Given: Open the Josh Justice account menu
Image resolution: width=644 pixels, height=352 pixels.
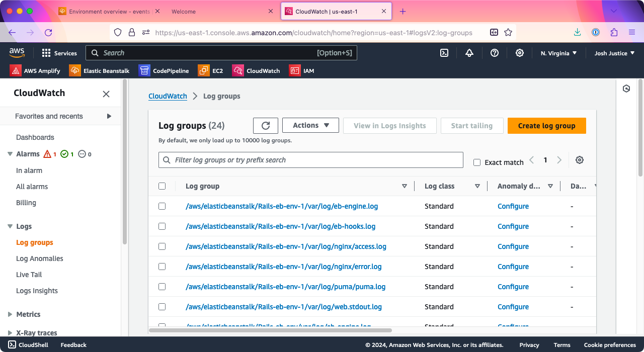Looking at the screenshot, I should pos(614,53).
